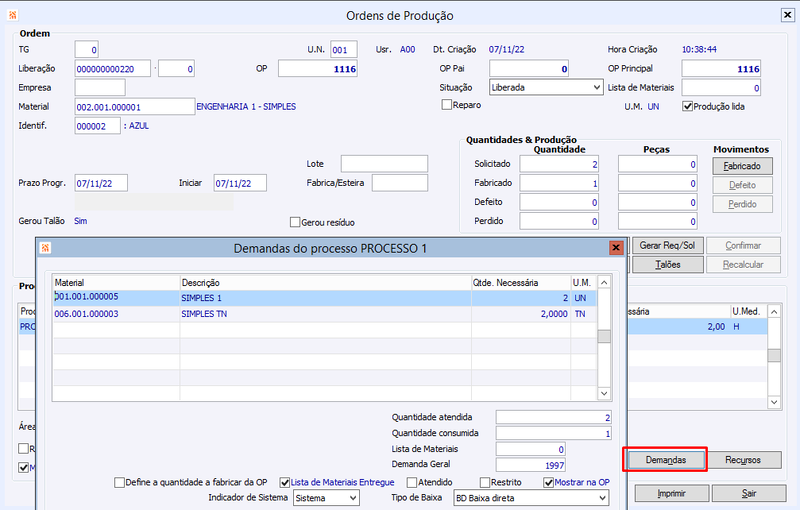
Task: Toggle the Restrito checkbox
Action: 485,482
